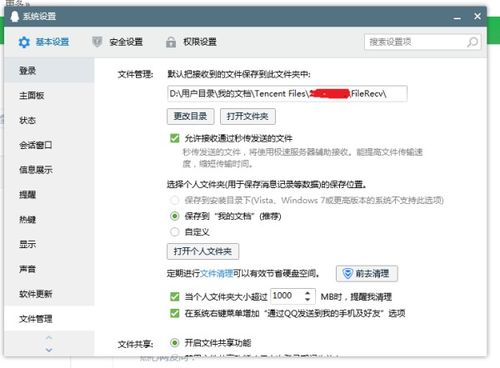This screenshot has height=368, width=500.
Task: Focus the 搜索设置项 search field
Action: [x=422, y=42]
